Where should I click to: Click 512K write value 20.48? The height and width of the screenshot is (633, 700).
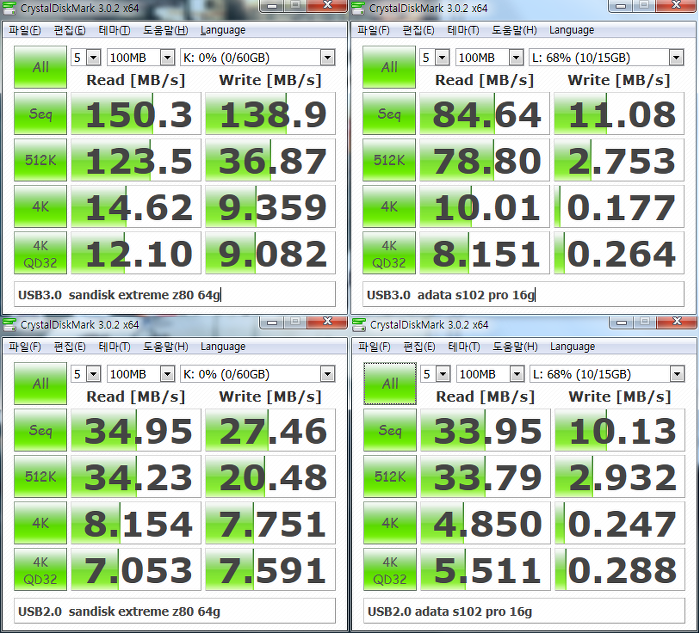coord(270,476)
